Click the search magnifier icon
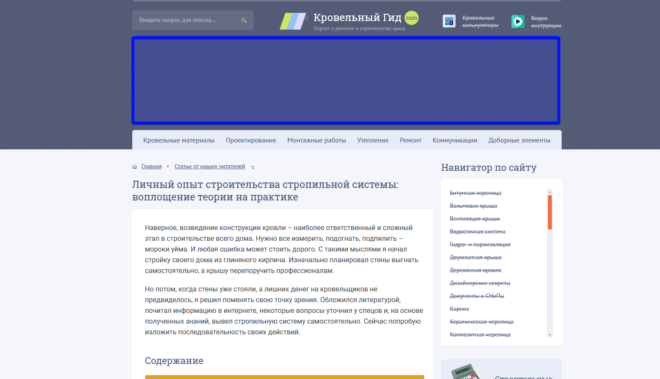660x379 pixels. pos(244,20)
